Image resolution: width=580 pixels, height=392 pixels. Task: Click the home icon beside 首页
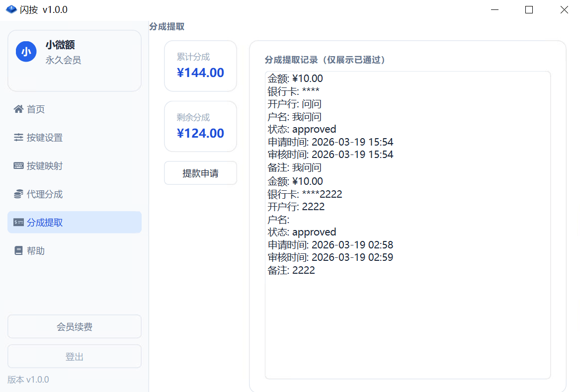(x=18, y=109)
